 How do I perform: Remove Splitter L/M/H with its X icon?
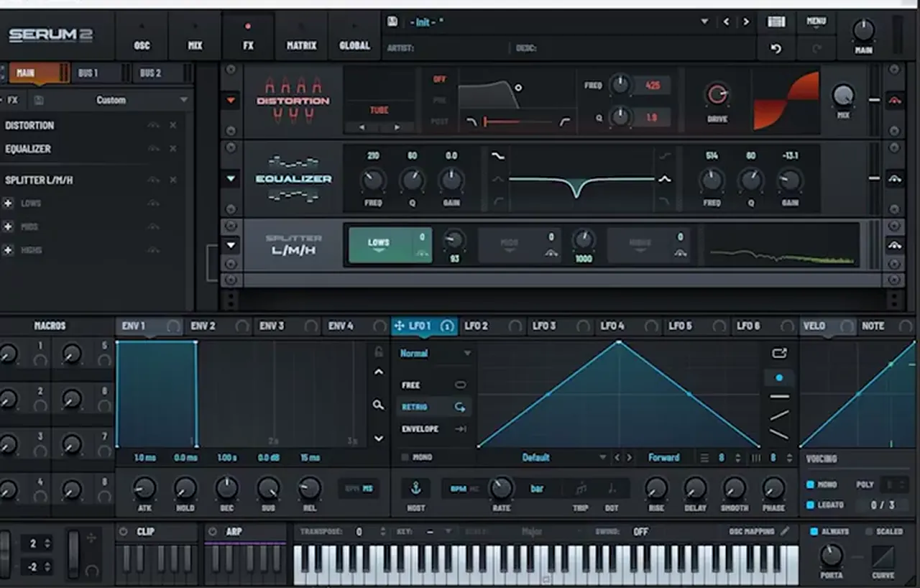click(x=172, y=180)
